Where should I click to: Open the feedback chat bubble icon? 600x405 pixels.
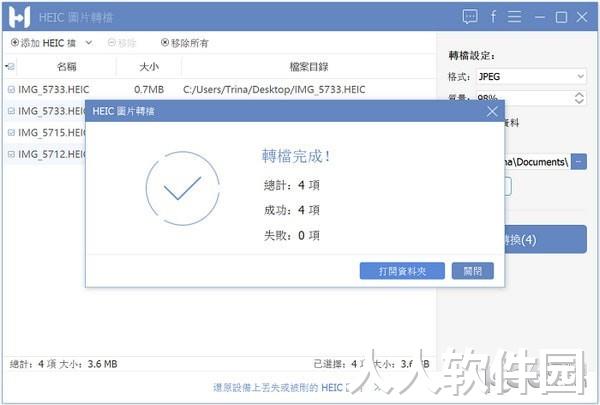(470, 17)
